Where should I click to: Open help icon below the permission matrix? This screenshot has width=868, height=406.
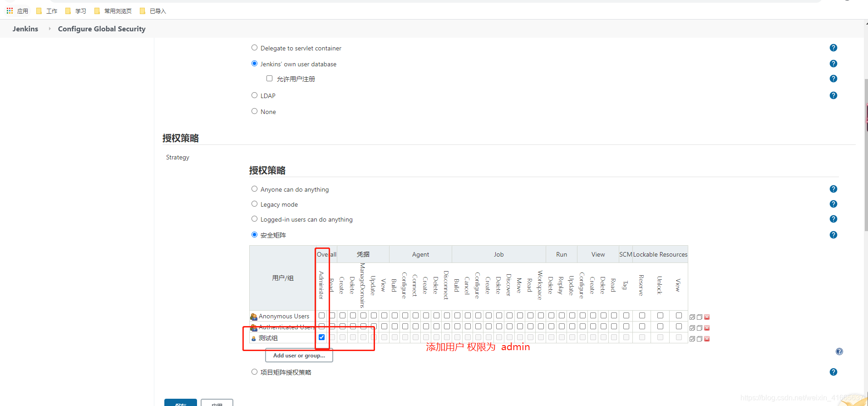[839, 352]
